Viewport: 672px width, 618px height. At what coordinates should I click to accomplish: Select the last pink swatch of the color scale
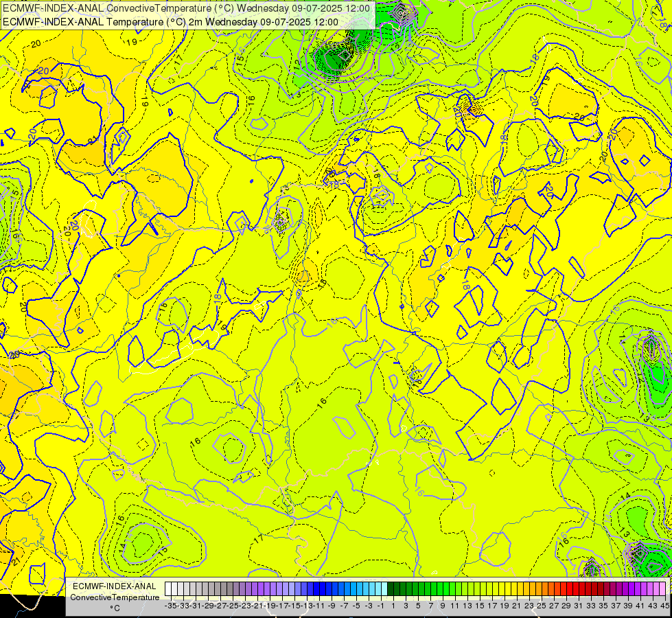pos(664,588)
